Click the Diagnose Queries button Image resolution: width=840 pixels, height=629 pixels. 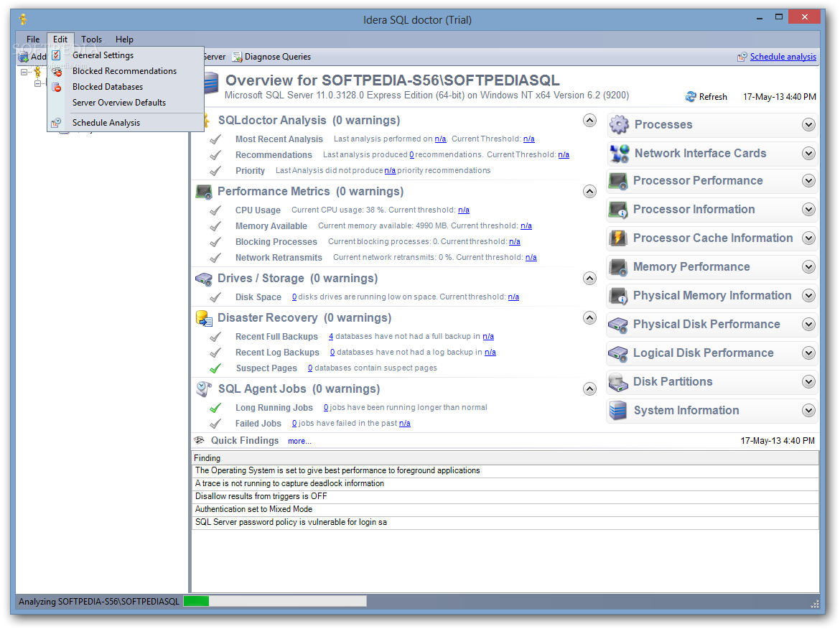[x=271, y=57]
